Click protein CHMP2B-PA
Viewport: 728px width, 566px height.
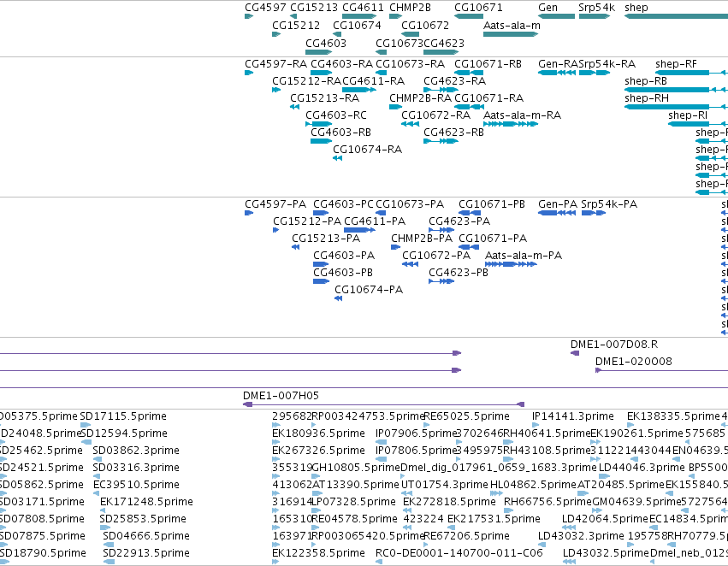click(x=422, y=239)
